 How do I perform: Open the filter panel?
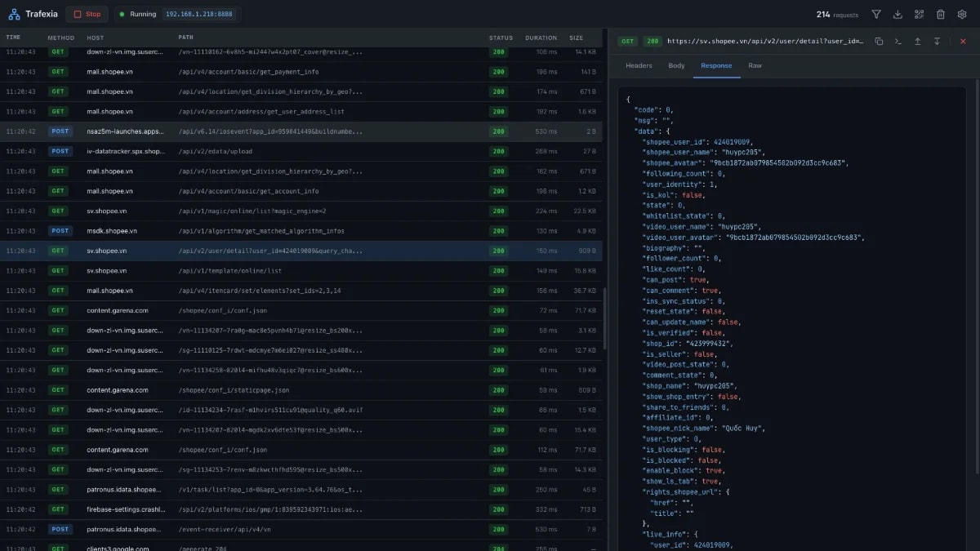point(876,14)
